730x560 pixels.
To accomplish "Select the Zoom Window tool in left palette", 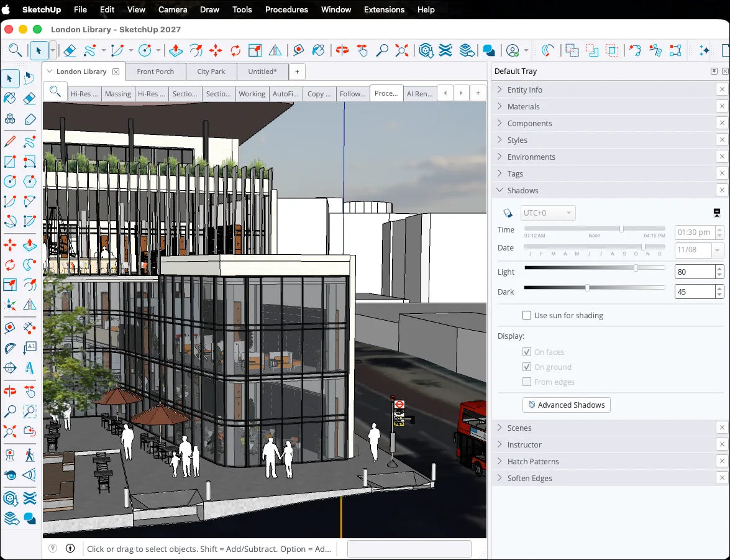I will 29,411.
